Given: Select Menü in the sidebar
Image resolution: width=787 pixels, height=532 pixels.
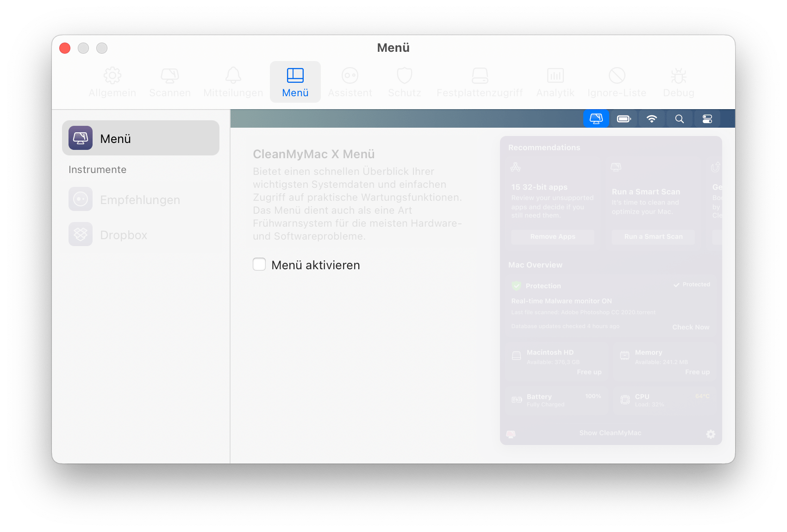Looking at the screenshot, I should coord(141,138).
